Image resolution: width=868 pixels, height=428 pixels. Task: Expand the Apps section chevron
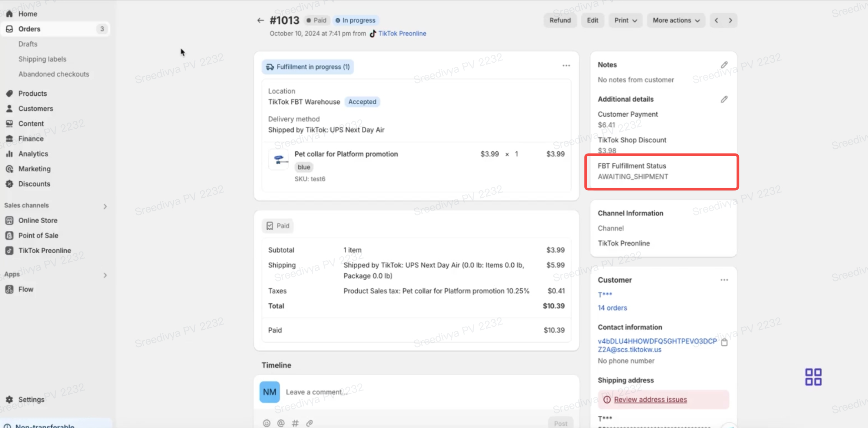[x=105, y=275]
